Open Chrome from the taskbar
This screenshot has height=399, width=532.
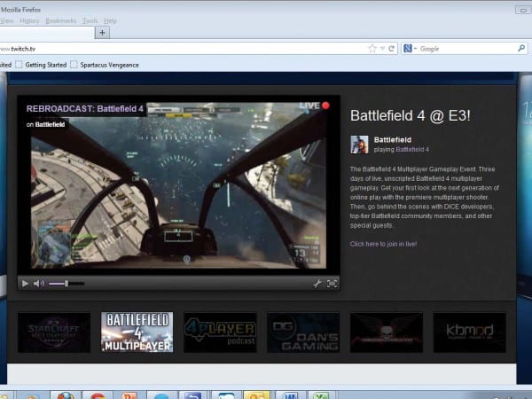98,395
